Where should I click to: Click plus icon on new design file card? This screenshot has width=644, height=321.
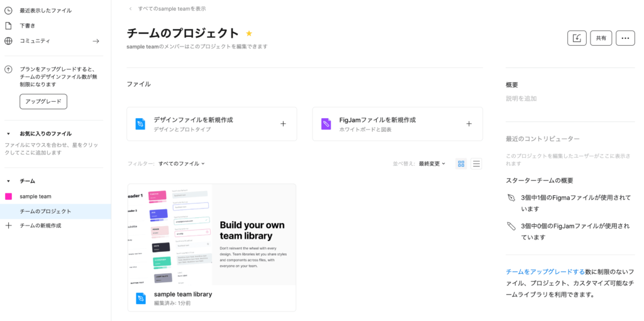point(283,124)
